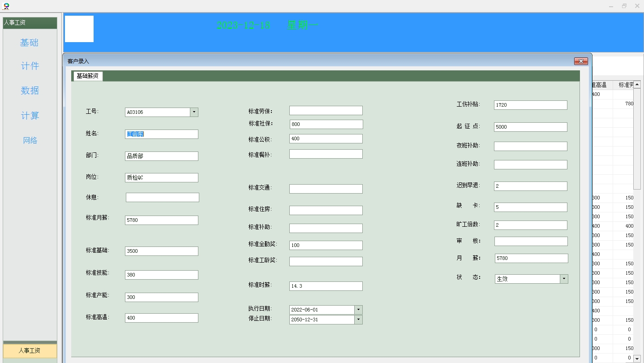
Task: Open the 工号 employee ID dropdown
Action: [194, 112]
